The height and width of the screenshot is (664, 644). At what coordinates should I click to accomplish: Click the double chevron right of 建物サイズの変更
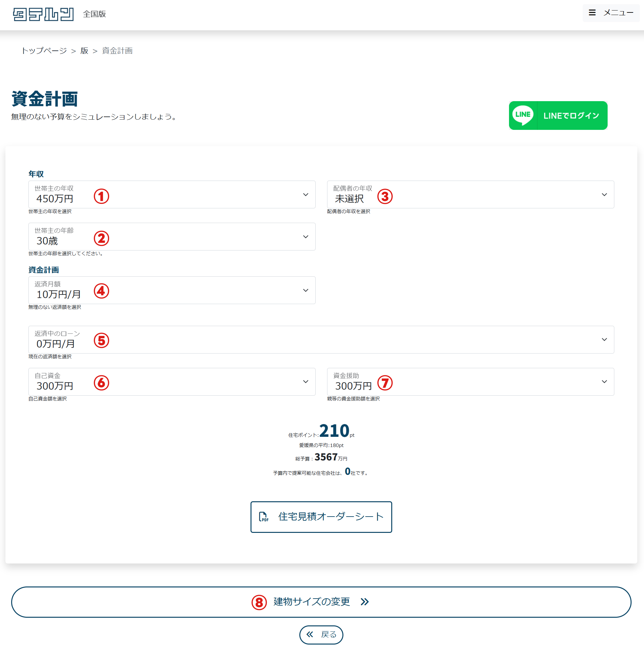[x=364, y=602]
